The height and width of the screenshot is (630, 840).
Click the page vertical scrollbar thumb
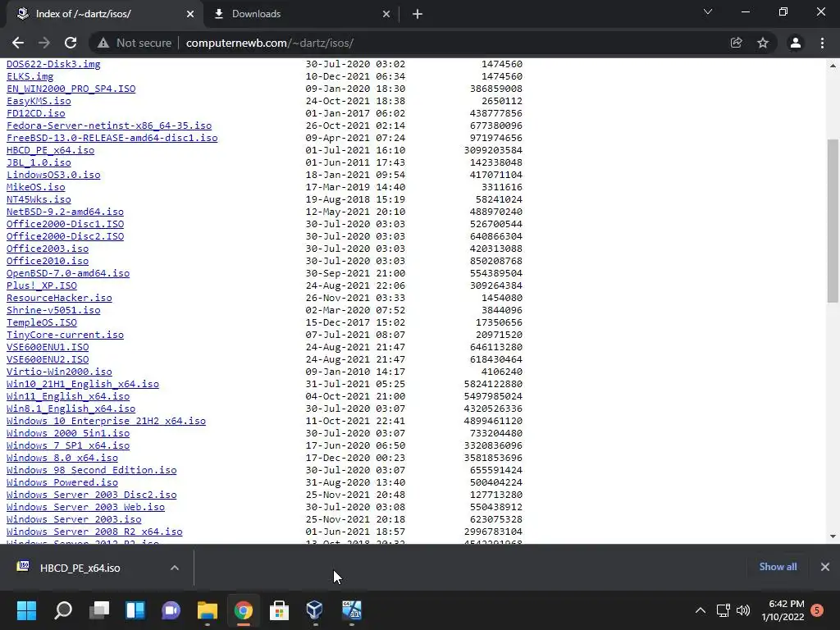point(833,221)
